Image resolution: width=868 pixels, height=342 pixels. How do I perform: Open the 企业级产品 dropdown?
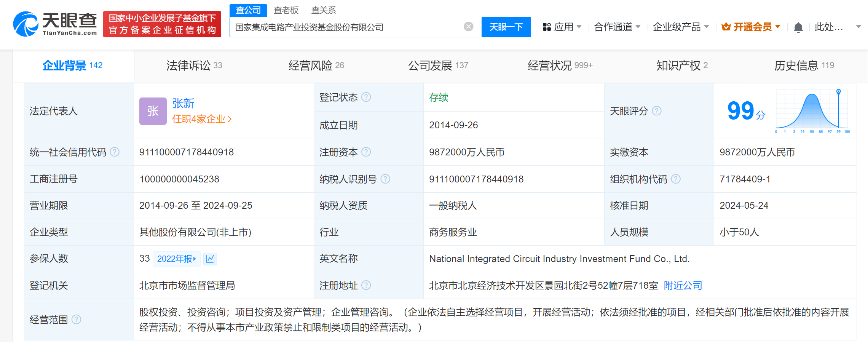pos(680,27)
